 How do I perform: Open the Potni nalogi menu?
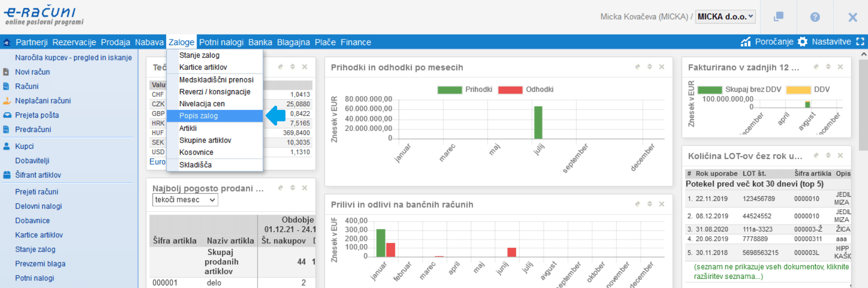pos(221,42)
